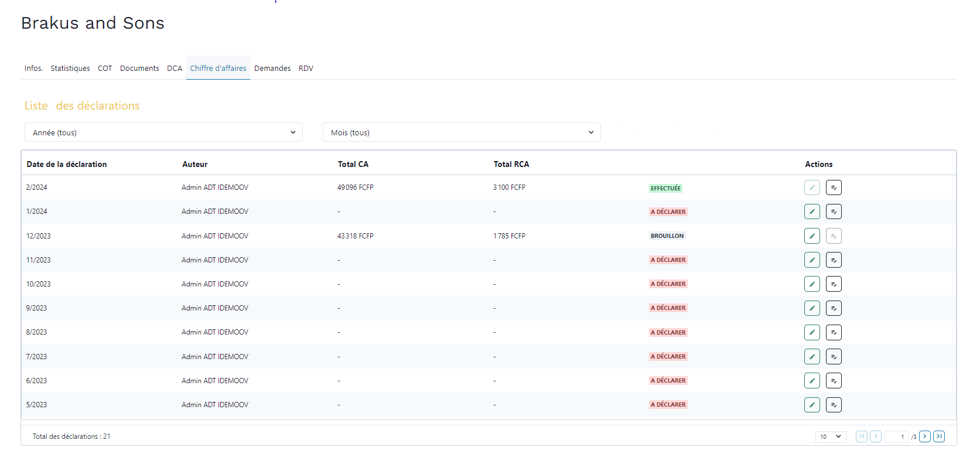Click the edit pencil icon for 11/2023

[x=812, y=260]
